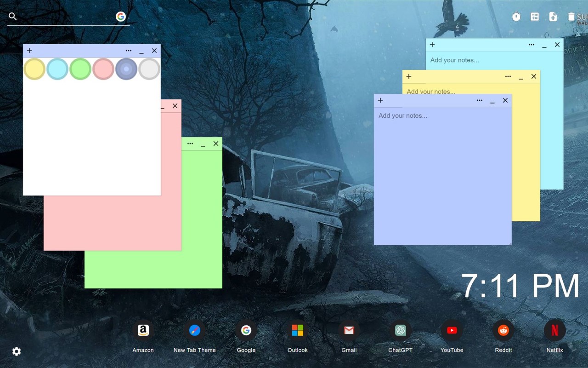Open the cyan note's three-dot menu
Viewport: 588px width, 368px height.
531,45
